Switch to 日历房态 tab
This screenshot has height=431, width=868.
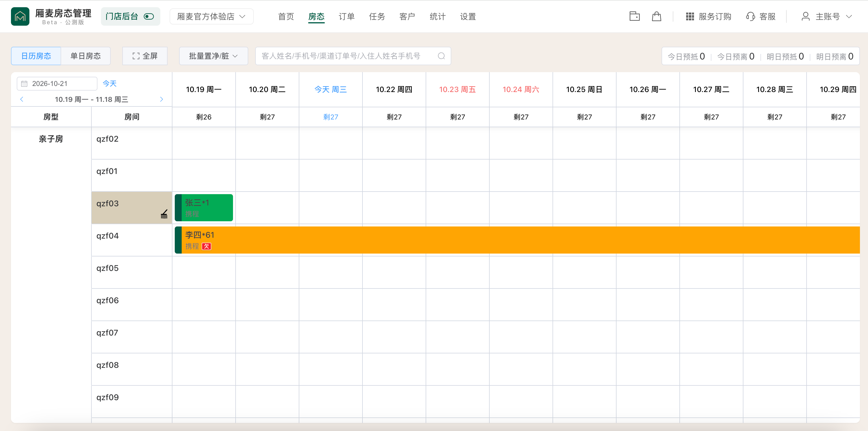[36, 56]
